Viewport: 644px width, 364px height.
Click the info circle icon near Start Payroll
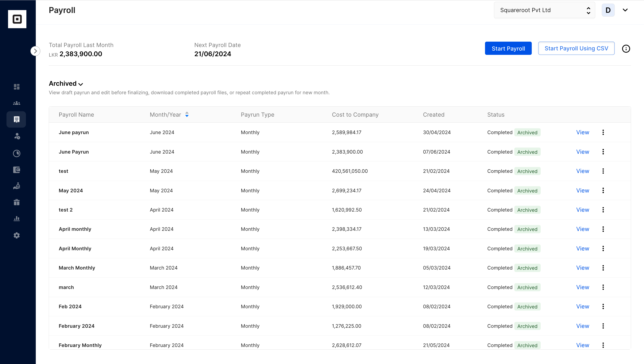626,49
